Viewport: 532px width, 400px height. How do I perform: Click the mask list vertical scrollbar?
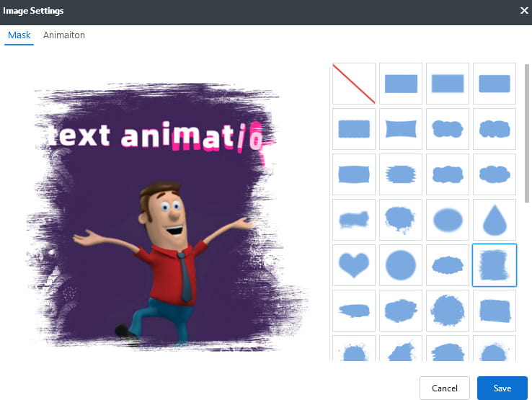point(526,133)
